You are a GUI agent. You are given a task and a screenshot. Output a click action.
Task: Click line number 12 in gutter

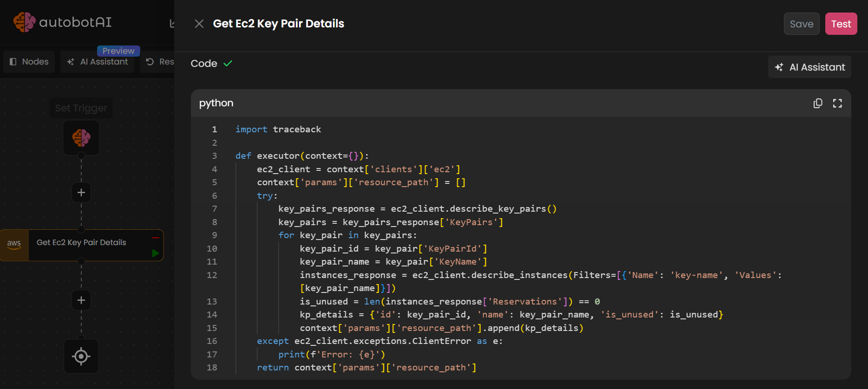(x=212, y=275)
